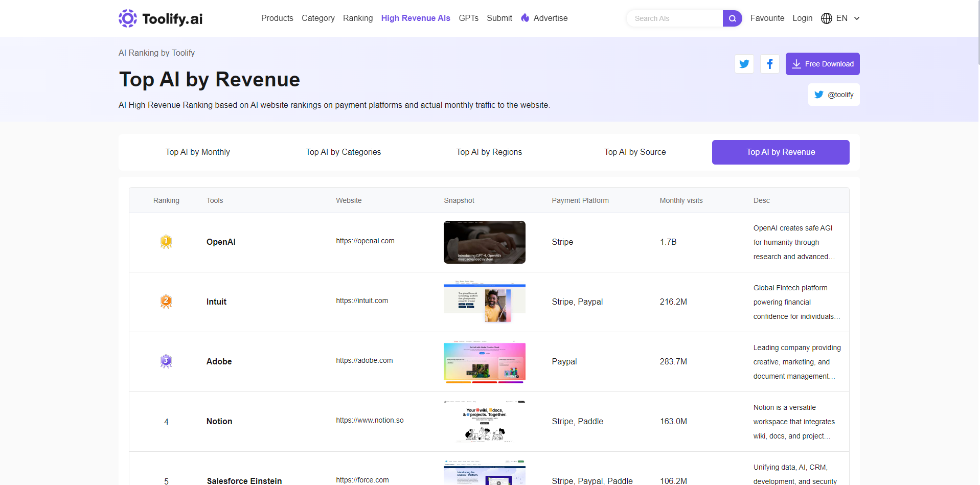Open the Category menu
The height and width of the screenshot is (485, 980).
(x=318, y=18)
